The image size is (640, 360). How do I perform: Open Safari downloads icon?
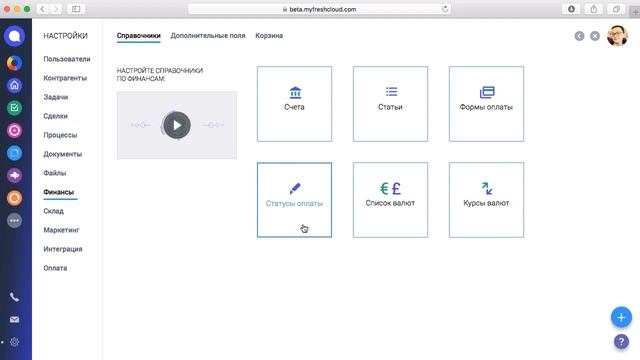click(x=571, y=9)
